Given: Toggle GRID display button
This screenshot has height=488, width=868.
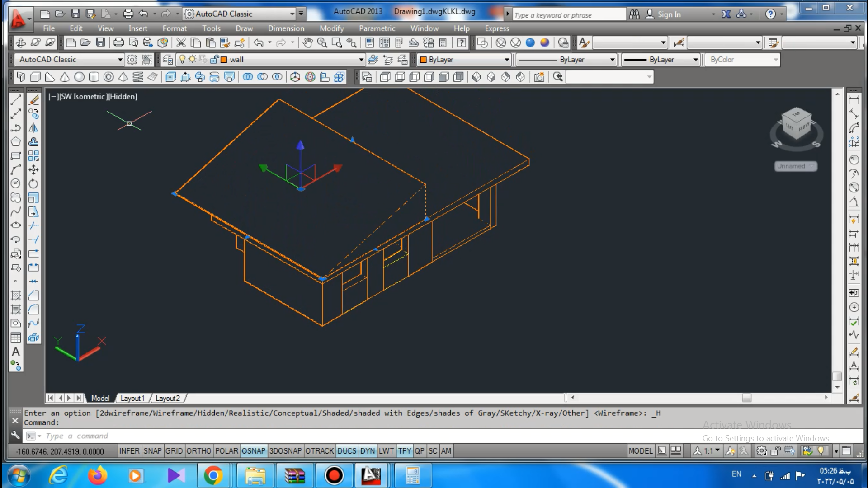Looking at the screenshot, I should [174, 451].
